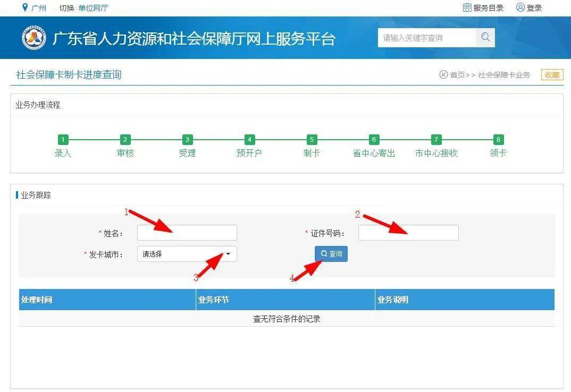Click the header magnifier search icon

pos(485,38)
